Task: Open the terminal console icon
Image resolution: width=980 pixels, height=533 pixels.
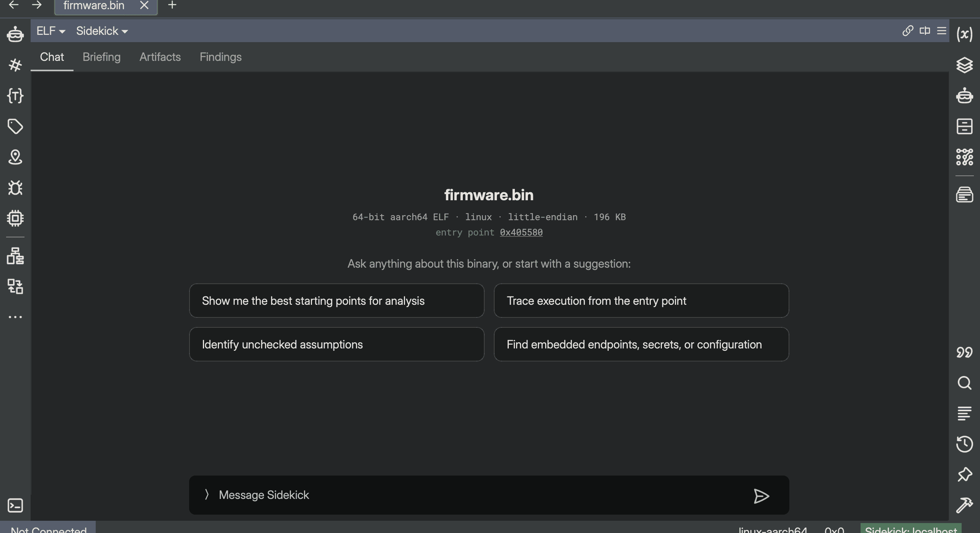Action: (x=15, y=505)
